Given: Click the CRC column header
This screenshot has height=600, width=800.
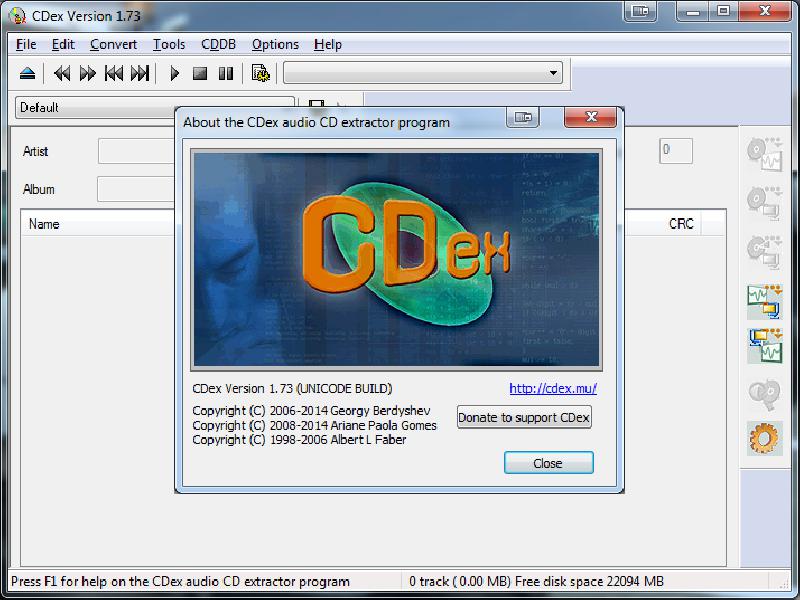Looking at the screenshot, I should [x=681, y=224].
